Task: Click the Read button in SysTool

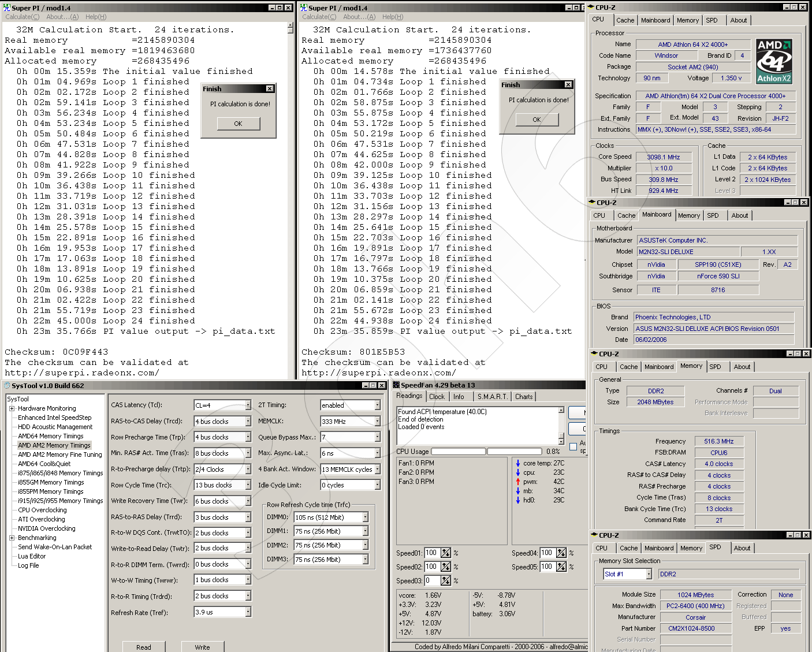Action: pyautogui.click(x=144, y=647)
